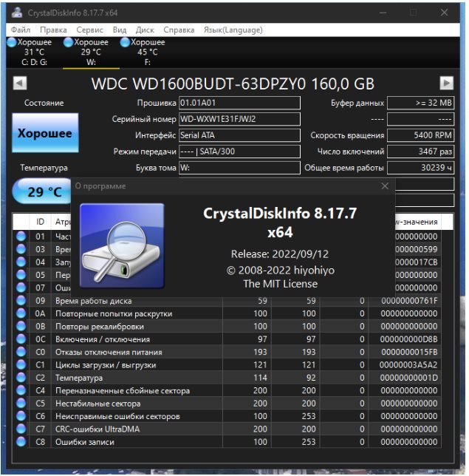Open the Сервис menu
Viewport: 469px width, 476px height.
coord(90,30)
